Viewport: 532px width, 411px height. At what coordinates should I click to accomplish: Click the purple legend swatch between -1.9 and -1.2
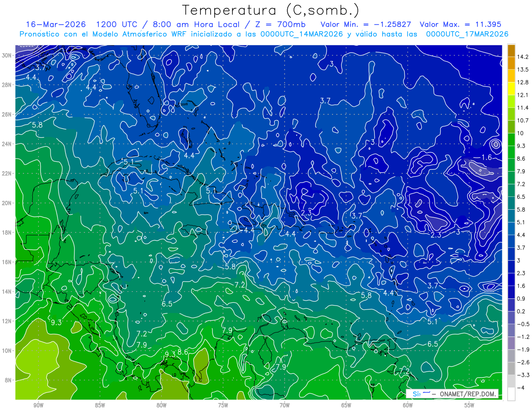[511, 343]
